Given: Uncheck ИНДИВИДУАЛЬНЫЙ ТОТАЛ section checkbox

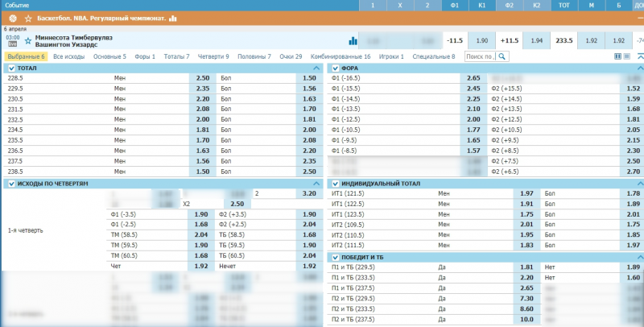Looking at the screenshot, I should (x=336, y=184).
